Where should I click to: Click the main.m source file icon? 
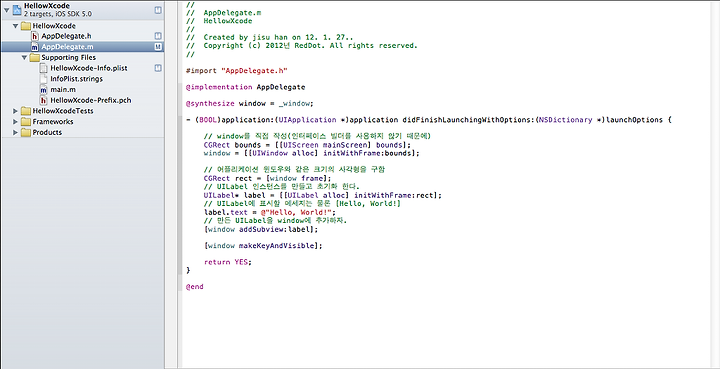coord(43,89)
